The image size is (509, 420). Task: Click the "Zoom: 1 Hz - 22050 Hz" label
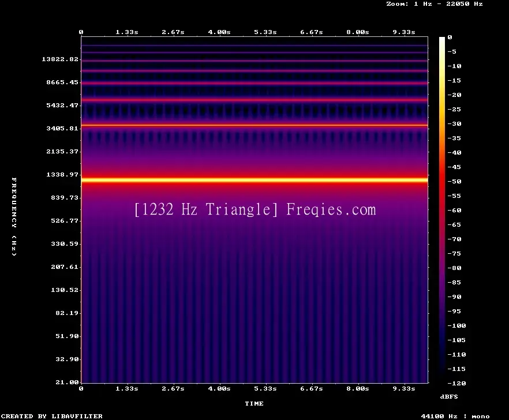point(435,4)
